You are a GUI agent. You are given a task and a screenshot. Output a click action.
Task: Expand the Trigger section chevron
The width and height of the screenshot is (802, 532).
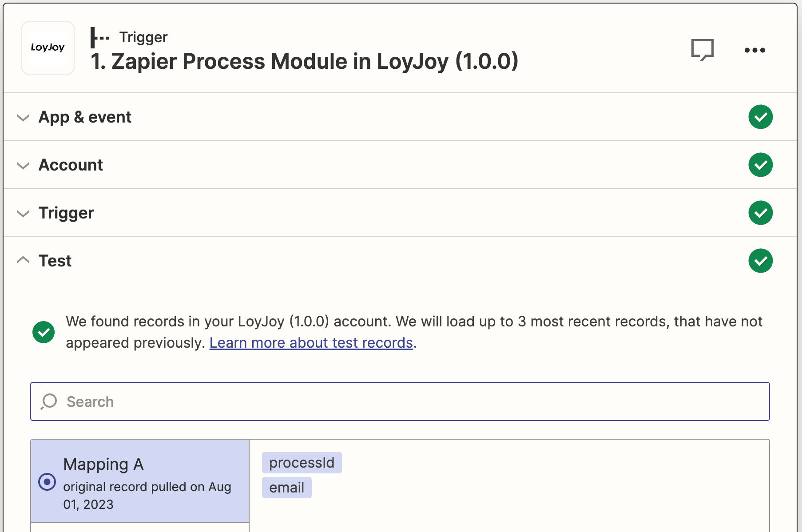click(x=23, y=214)
